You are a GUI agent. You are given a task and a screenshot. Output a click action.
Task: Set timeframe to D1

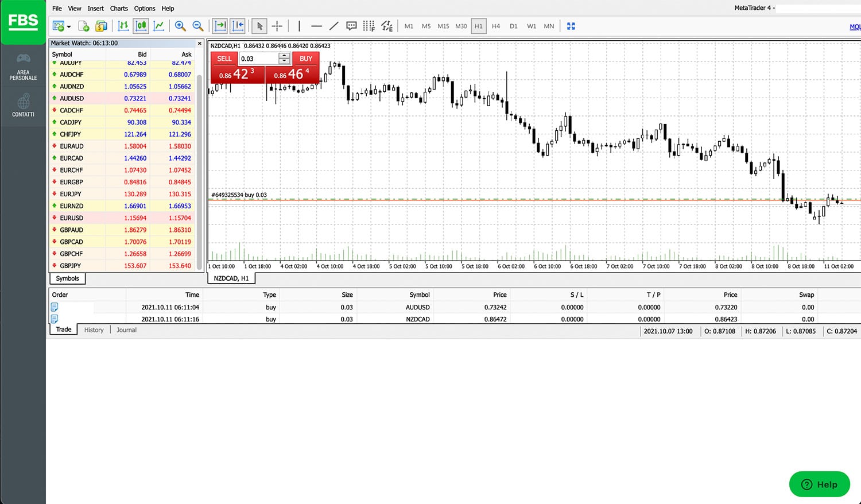pyautogui.click(x=514, y=26)
